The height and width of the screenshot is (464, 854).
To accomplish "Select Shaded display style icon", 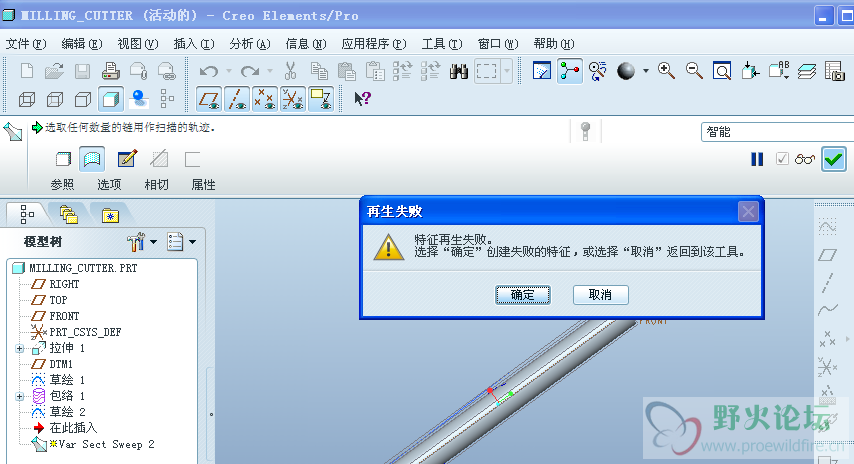I will tap(111, 99).
